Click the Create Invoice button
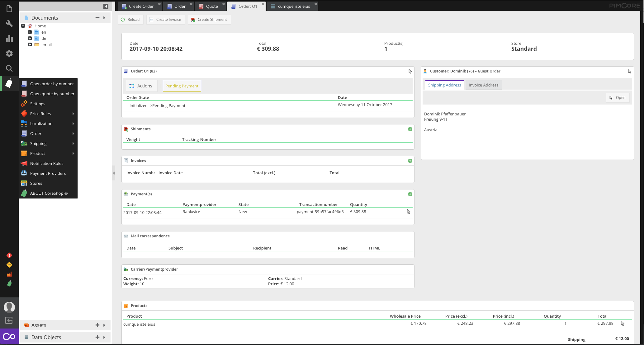The width and height of the screenshot is (644, 345). 165,20
